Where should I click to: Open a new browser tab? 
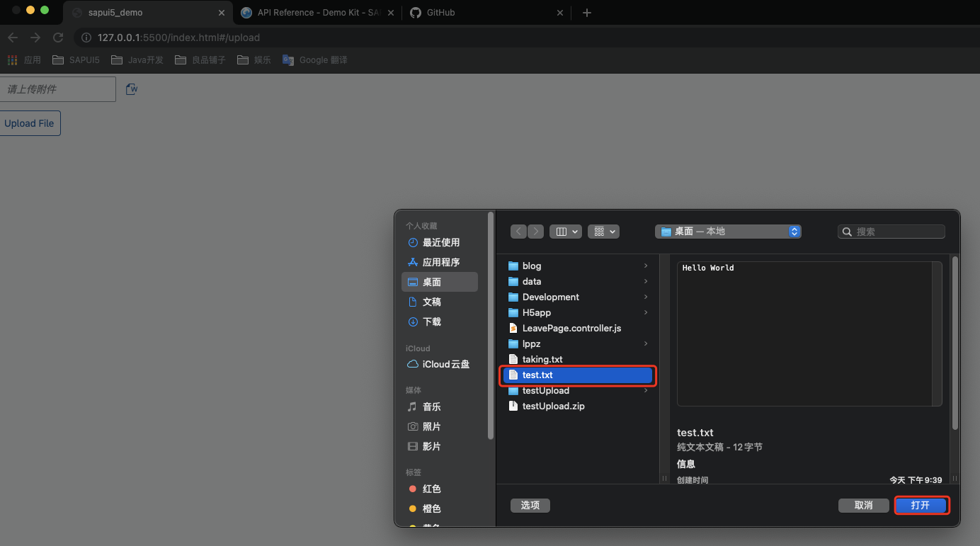[586, 13]
